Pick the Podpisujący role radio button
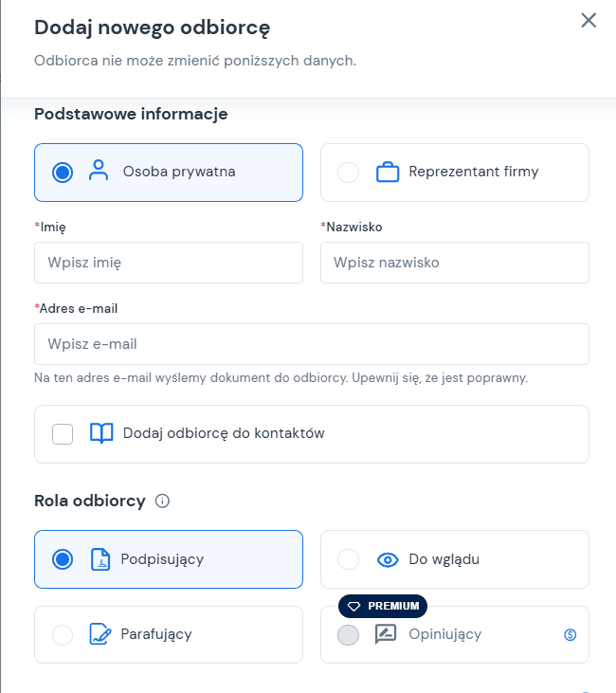The width and height of the screenshot is (616, 693). click(x=63, y=559)
